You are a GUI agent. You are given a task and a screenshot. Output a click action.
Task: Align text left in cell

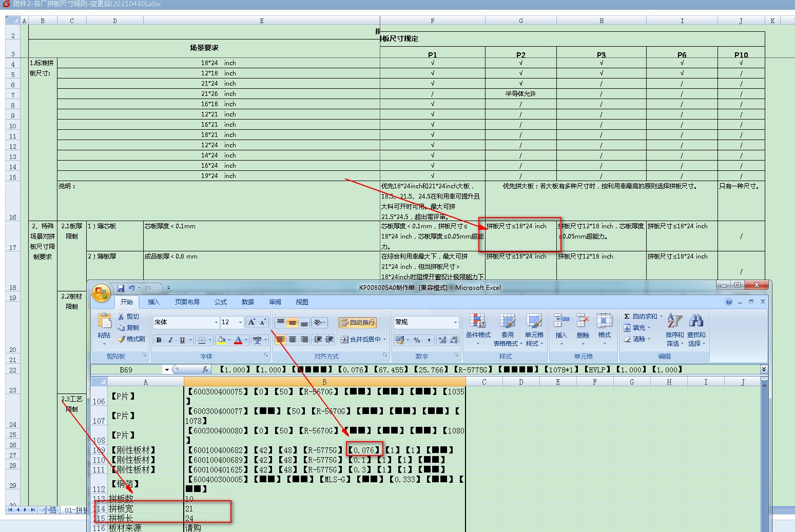(280, 340)
